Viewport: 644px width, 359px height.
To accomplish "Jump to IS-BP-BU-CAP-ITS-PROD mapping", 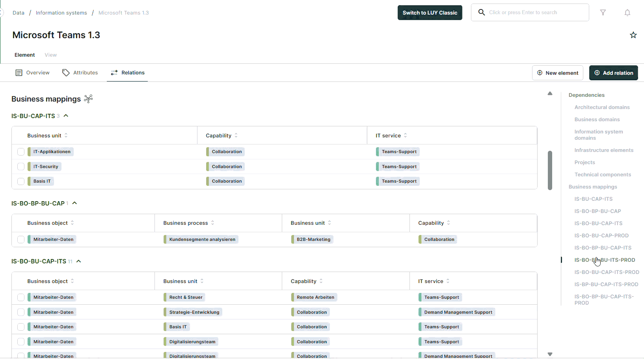I will pyautogui.click(x=606, y=284).
